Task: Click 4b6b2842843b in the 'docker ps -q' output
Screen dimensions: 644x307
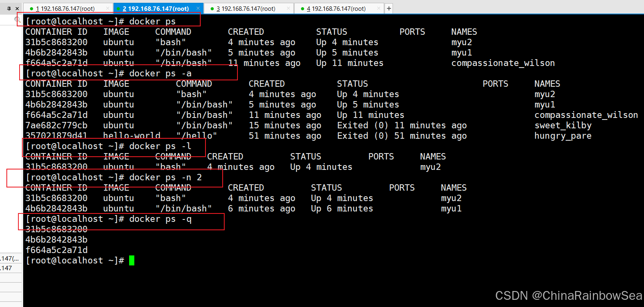Action: click(56, 240)
